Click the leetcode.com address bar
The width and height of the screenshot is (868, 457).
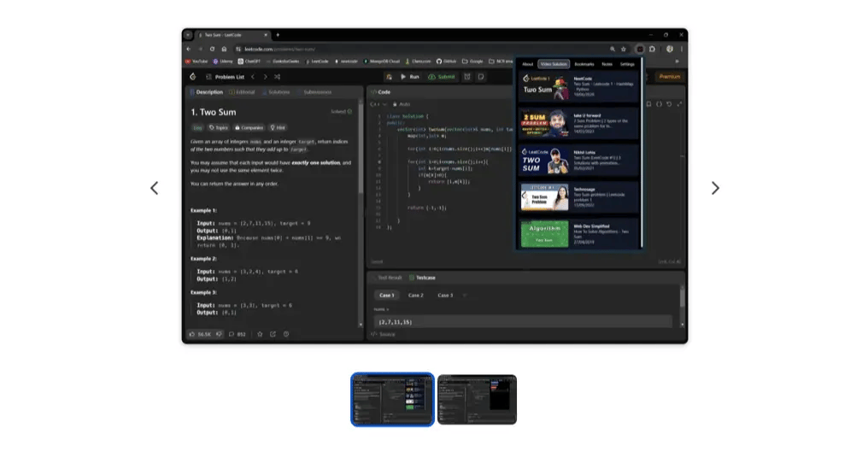tap(424, 50)
